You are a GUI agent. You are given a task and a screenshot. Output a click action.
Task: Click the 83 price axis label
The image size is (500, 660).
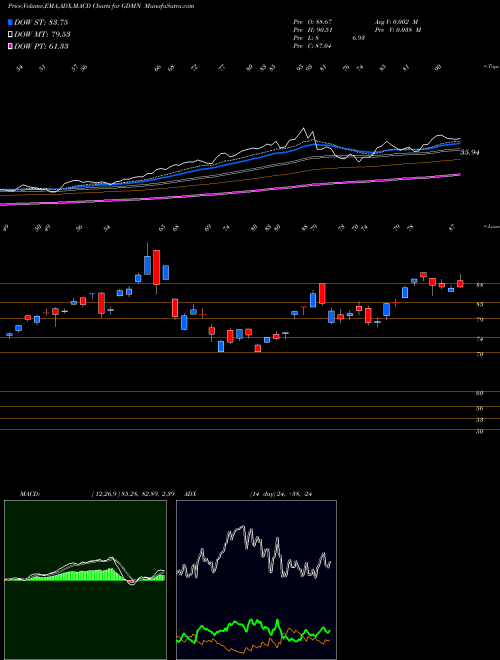(x=479, y=304)
